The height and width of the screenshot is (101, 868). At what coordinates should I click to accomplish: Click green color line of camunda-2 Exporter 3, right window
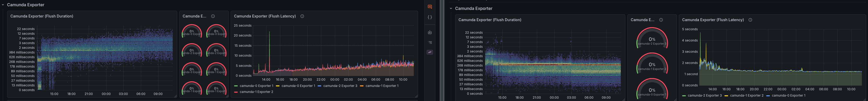pos(684,96)
